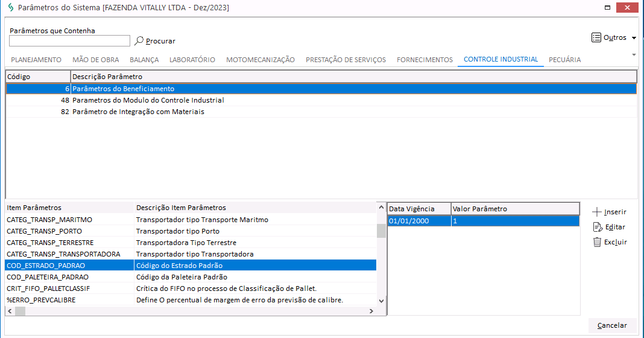Maximize the Parâmetros do Sistema window
The height and width of the screenshot is (338, 644).
pyautogui.click(x=607, y=7)
